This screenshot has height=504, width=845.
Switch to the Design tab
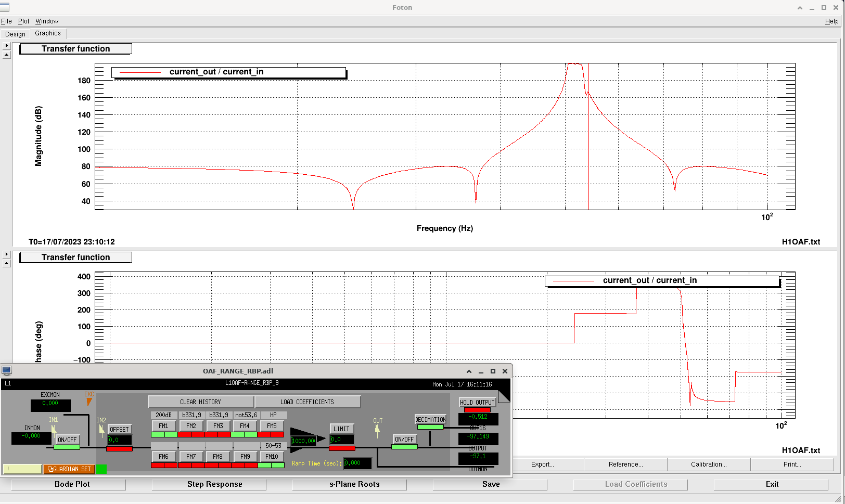[16, 34]
